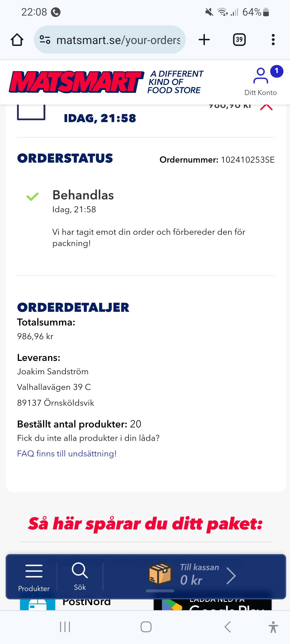Open the Produkter menu
The height and width of the screenshot is (644, 290).
[x=34, y=576]
